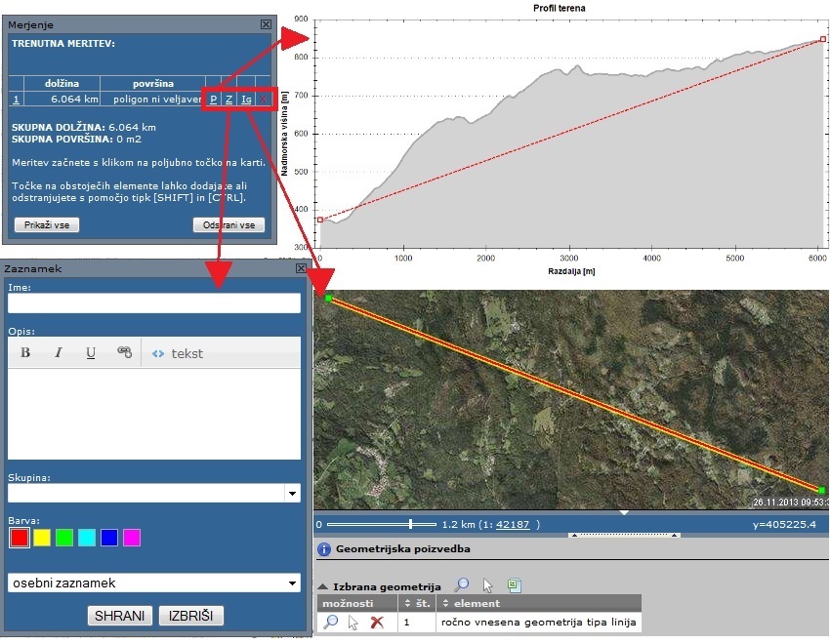The width and height of the screenshot is (830, 644).
Task: Click the SHRANI button
Action: (120, 616)
